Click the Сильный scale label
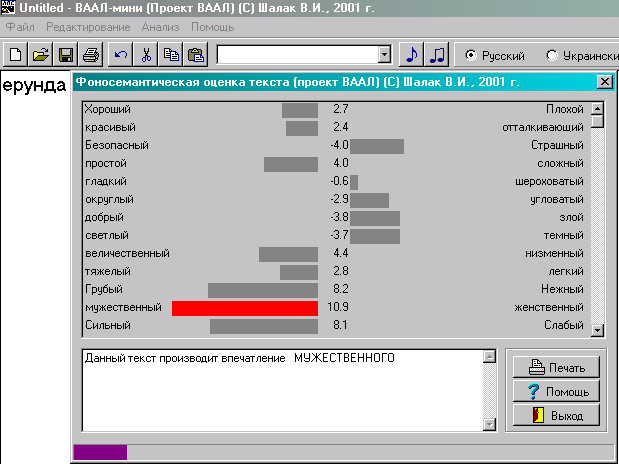 [108, 325]
